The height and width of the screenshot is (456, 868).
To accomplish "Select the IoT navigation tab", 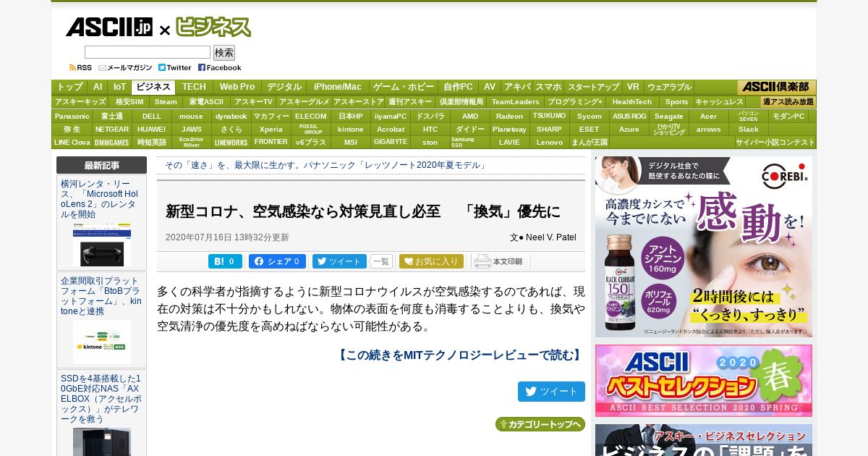I will 119,87.
